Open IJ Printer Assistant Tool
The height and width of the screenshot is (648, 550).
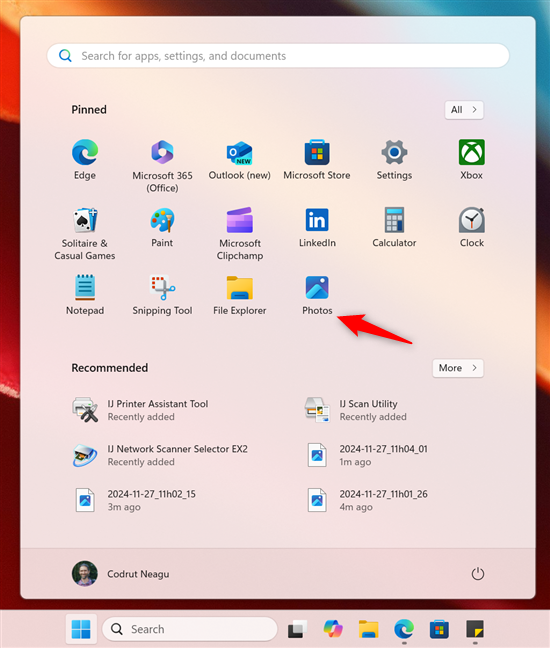[x=140, y=410]
